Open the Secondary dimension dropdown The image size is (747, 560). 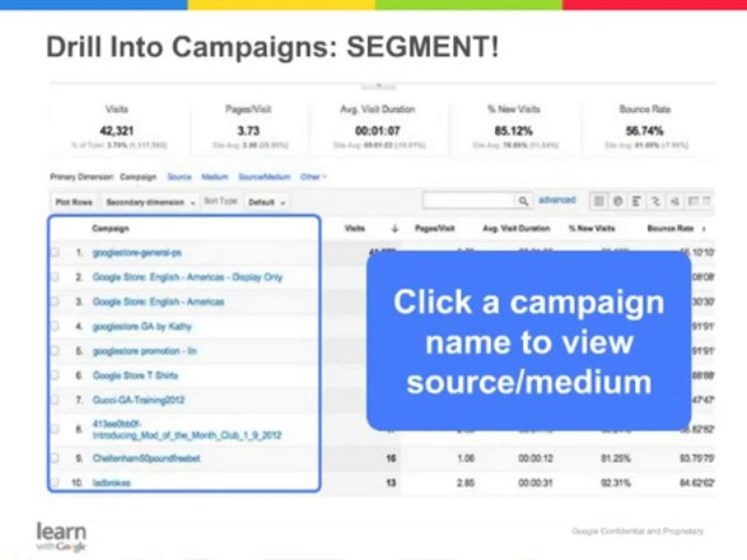150,202
